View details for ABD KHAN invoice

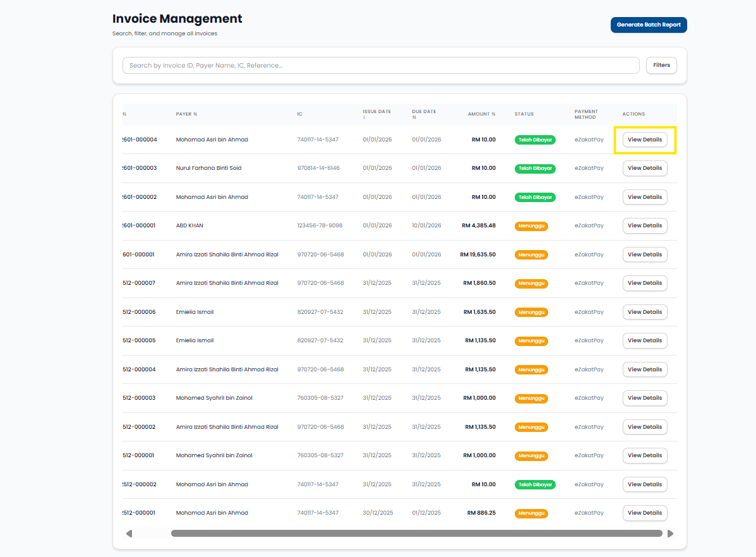[645, 225]
